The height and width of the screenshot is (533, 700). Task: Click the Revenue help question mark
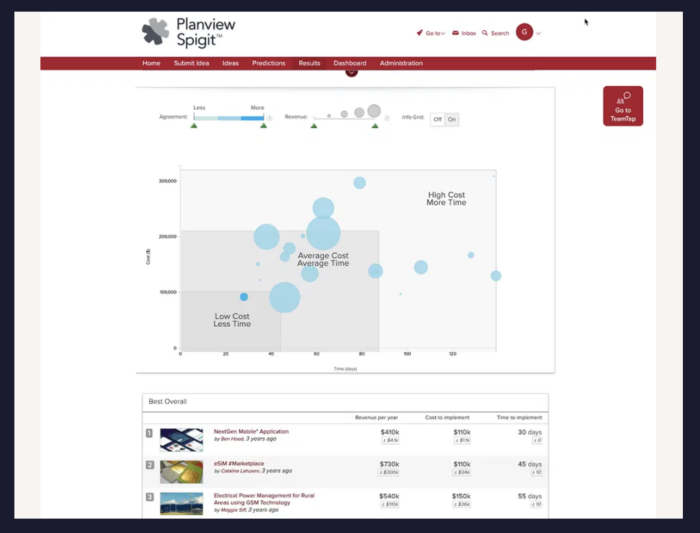point(387,118)
